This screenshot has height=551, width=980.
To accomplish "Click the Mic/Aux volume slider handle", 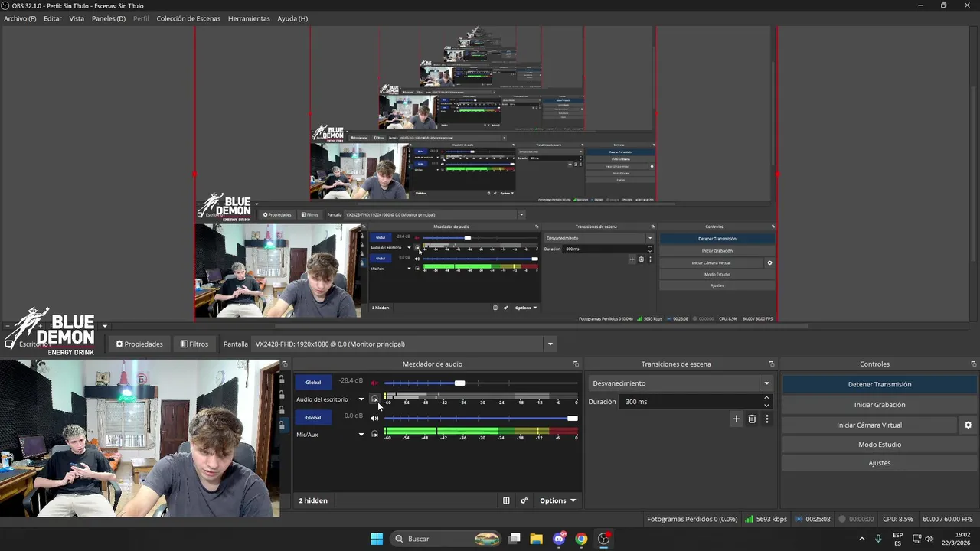I will [573, 419].
